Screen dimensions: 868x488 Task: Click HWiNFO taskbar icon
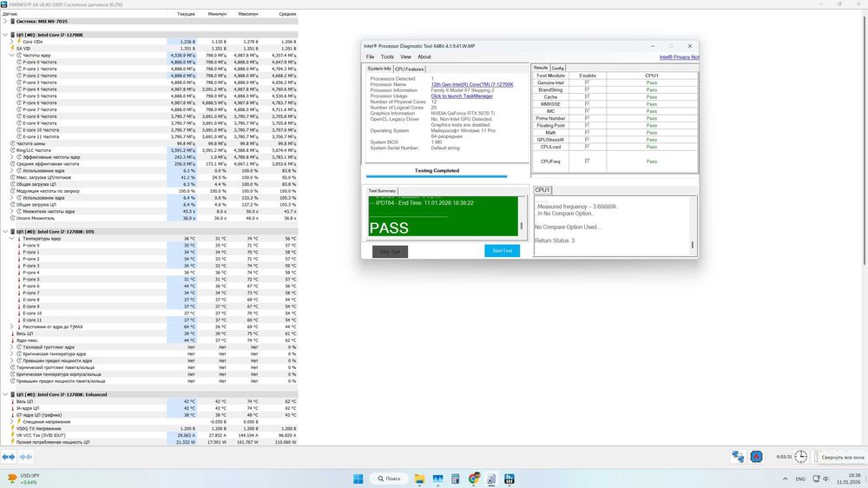(x=510, y=478)
